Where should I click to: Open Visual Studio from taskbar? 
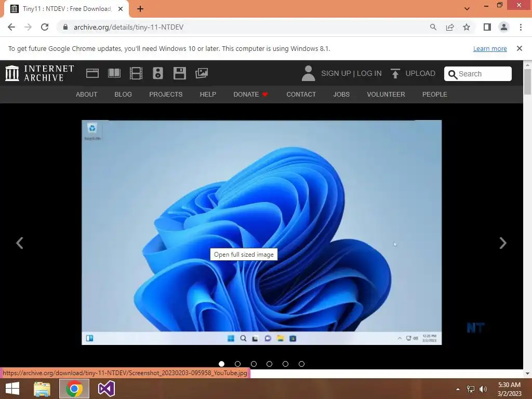106,389
